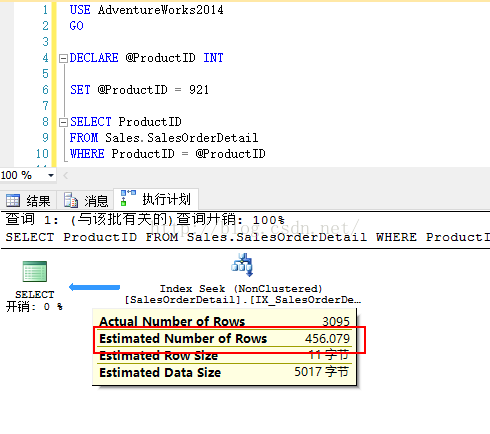Click the blue arrow between plan operators
Image resolution: width=490 pixels, height=434 pixels.
click(x=94, y=287)
